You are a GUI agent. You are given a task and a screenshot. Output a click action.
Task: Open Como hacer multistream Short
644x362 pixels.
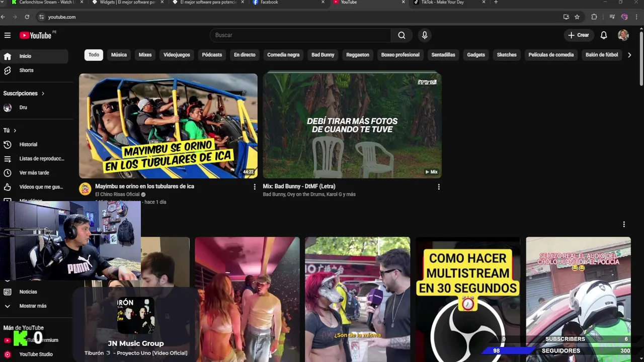point(468,299)
